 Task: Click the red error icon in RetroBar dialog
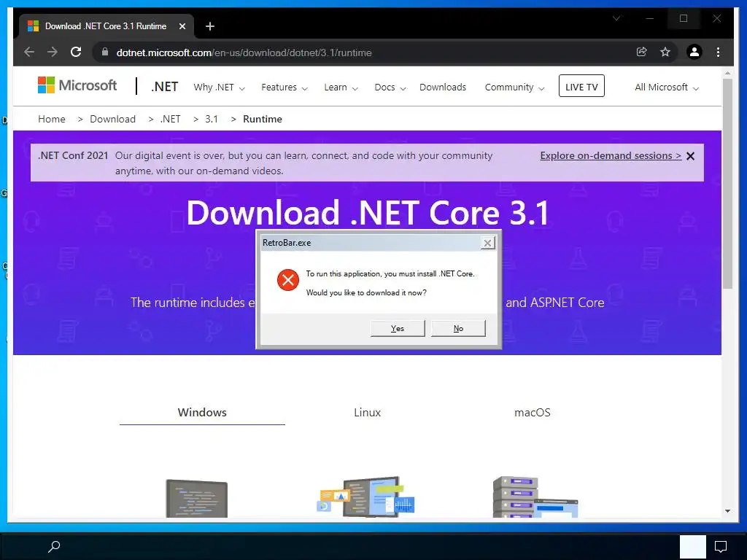pos(287,280)
